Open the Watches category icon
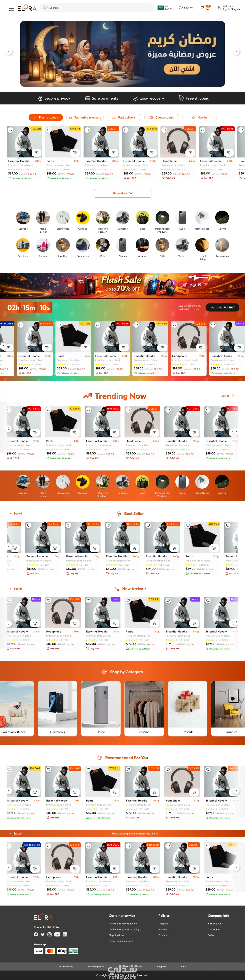The height and width of the screenshot is (980, 245). [x=142, y=245]
